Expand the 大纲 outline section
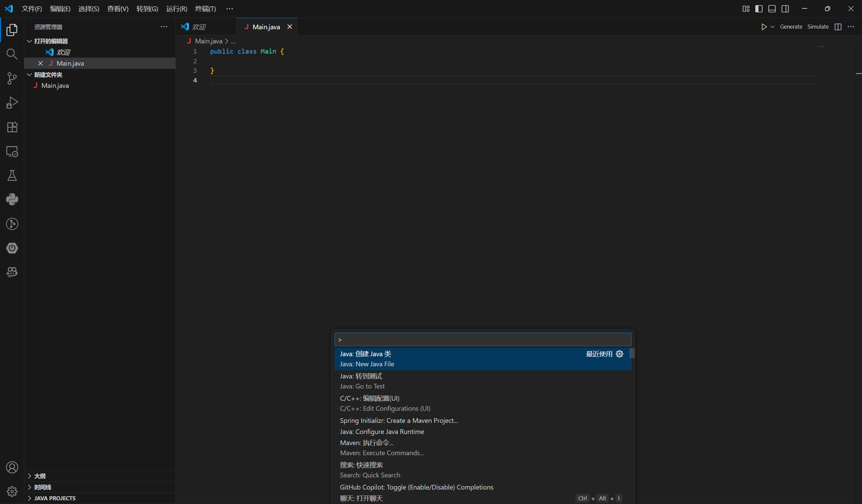Image resolution: width=862 pixels, height=504 pixels. (x=40, y=476)
